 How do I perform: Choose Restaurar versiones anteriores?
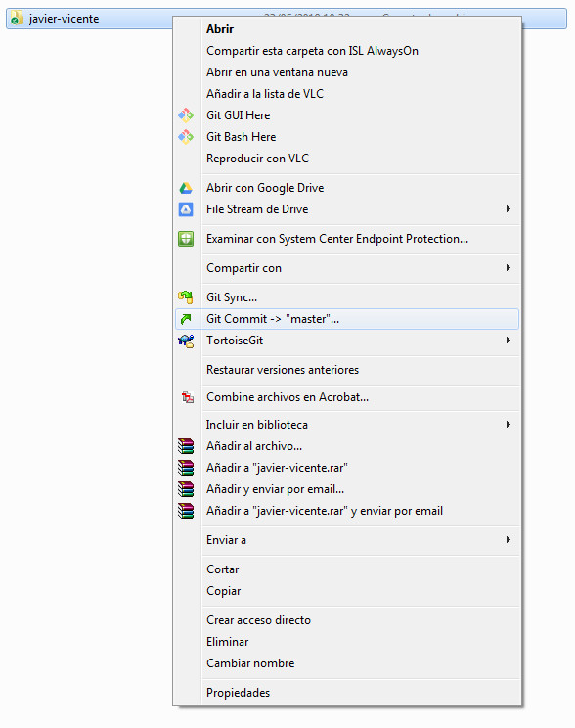pyautogui.click(x=347, y=370)
